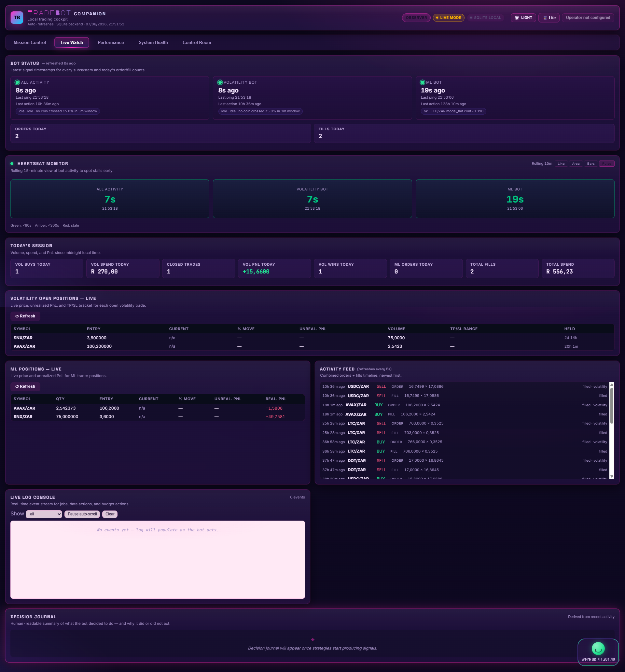
Task: Click AVAX/ZAR symbol in ML positions
Action: (24, 408)
